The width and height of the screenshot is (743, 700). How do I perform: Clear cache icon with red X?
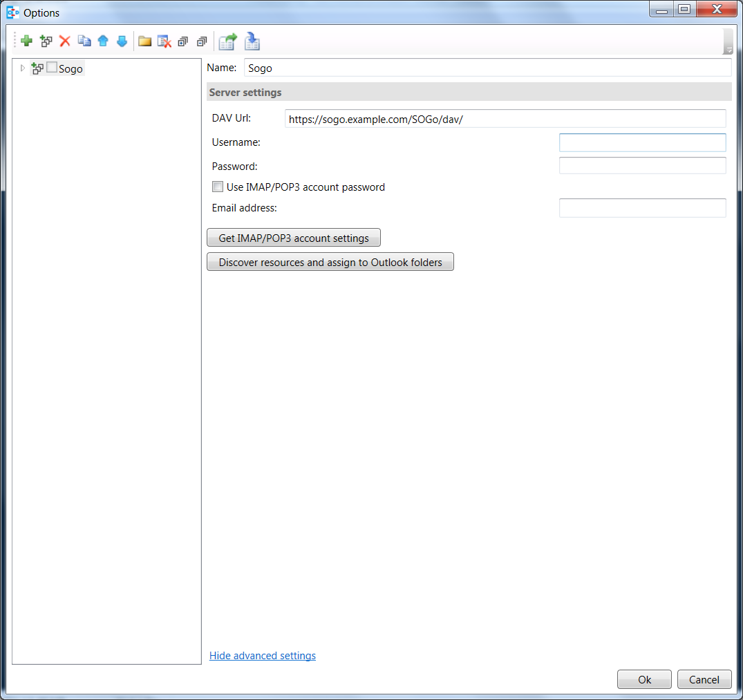pyautogui.click(x=164, y=41)
